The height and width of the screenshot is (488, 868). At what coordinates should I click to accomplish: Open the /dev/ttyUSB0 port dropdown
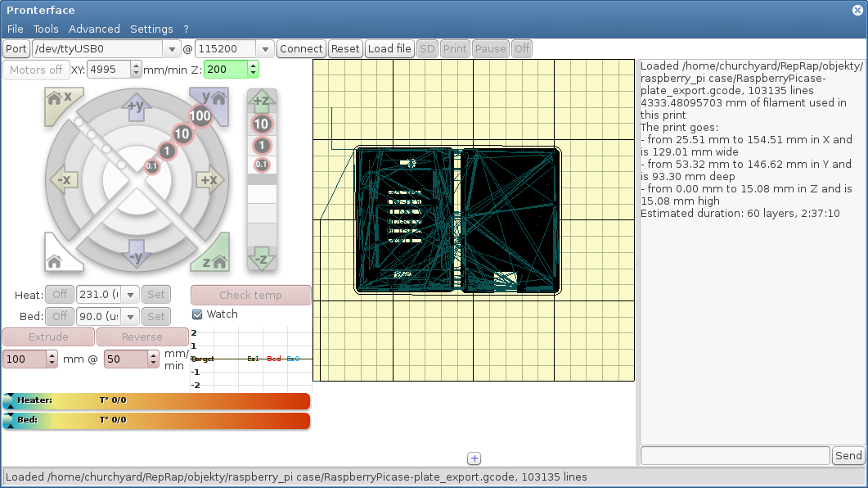point(170,49)
